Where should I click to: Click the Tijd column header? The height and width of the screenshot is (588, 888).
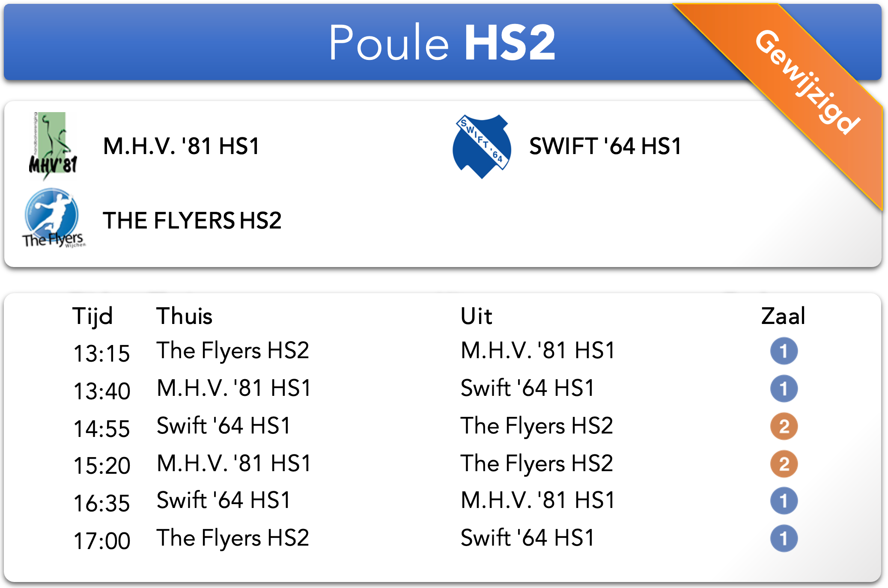pos(92,317)
